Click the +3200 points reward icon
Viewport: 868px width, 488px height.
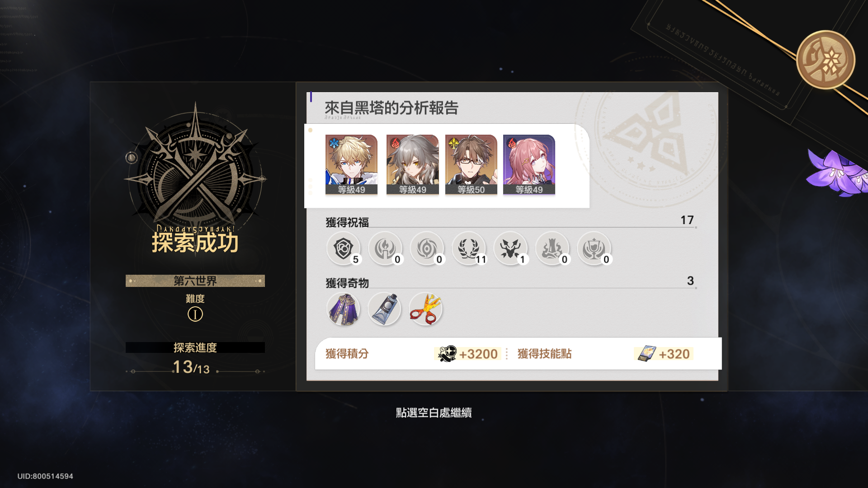(448, 353)
